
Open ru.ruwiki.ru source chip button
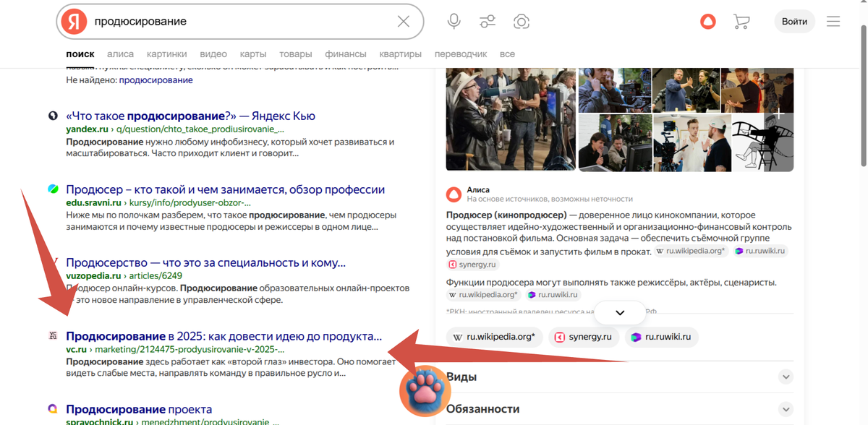661,337
